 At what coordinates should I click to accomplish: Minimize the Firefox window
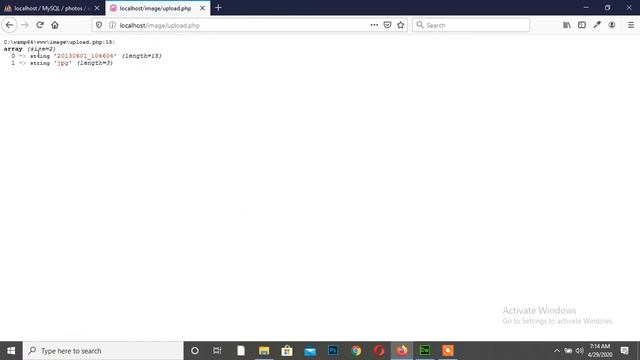586,8
